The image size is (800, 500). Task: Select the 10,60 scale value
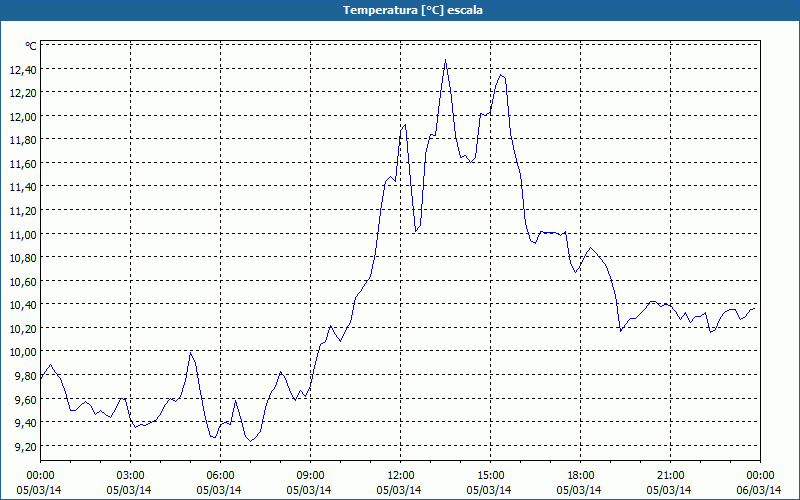coord(23,282)
